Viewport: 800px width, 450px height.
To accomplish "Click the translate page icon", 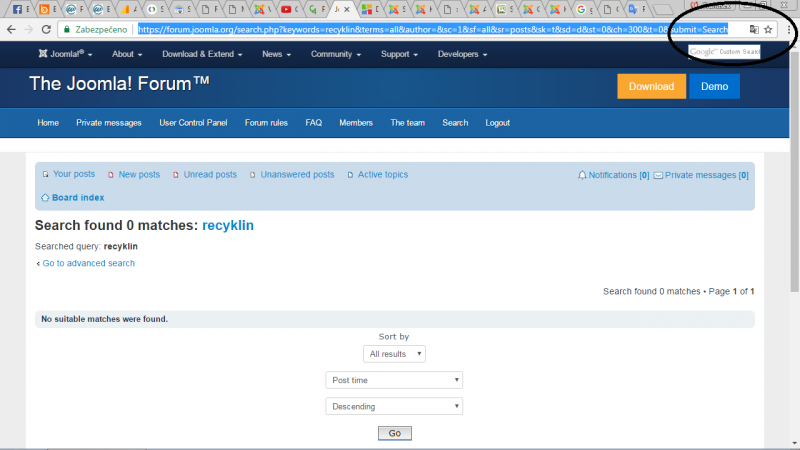I will pyautogui.click(x=754, y=30).
